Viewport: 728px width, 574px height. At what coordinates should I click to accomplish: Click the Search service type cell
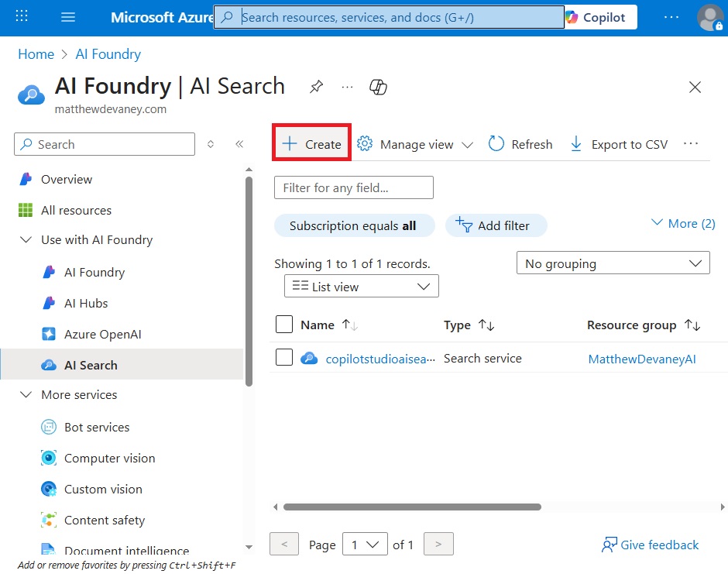[x=482, y=359]
